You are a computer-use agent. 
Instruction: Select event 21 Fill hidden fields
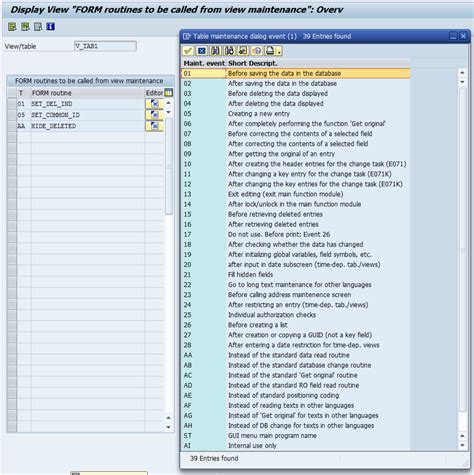(296, 275)
